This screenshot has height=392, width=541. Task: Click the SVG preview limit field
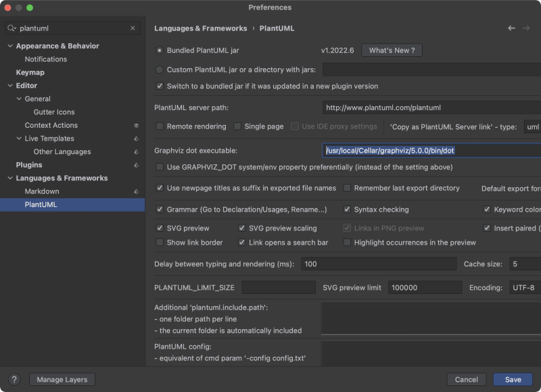[425, 287]
